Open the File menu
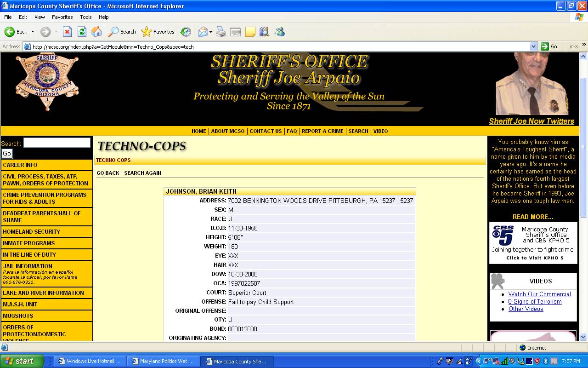 pos(8,17)
